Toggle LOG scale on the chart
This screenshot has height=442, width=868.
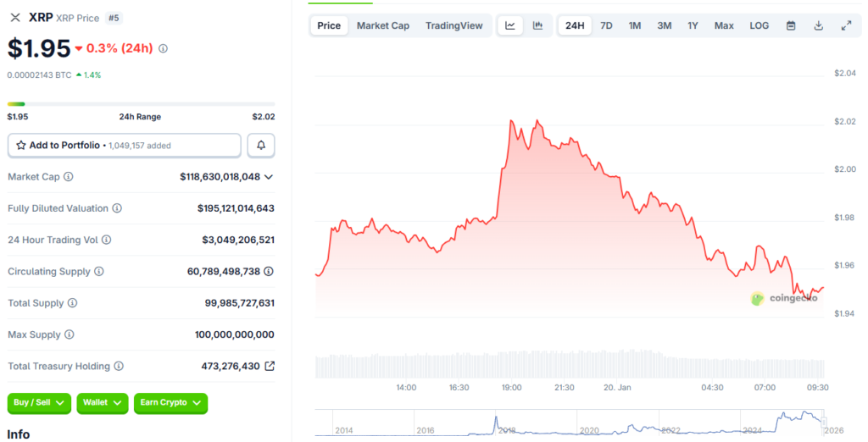[759, 25]
